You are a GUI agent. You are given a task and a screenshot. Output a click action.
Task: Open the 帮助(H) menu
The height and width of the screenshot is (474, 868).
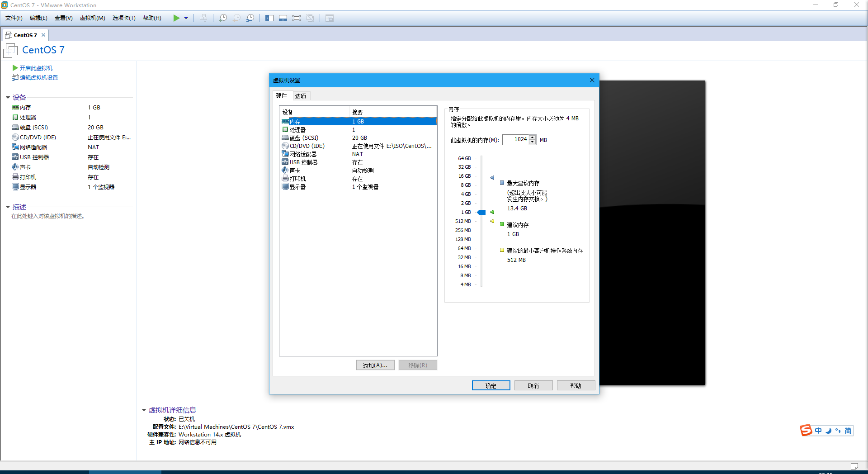coord(152,18)
